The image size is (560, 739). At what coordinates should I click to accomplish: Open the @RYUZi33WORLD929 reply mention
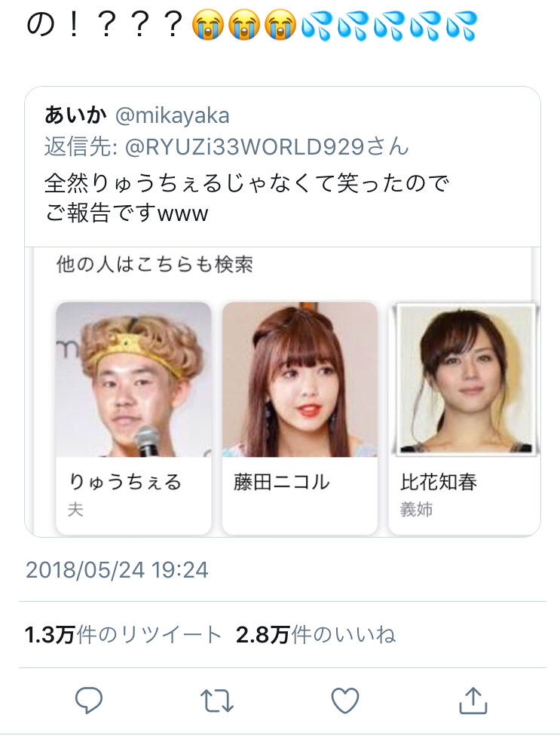[244, 146]
